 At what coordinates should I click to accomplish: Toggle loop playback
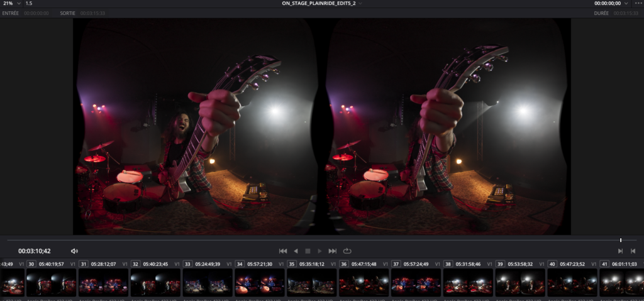pos(347,251)
